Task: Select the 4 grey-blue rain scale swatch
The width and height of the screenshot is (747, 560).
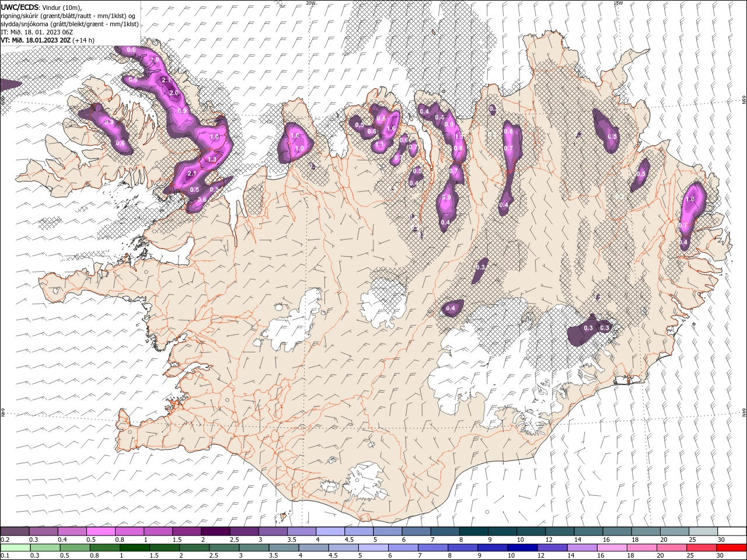Action: [313, 548]
